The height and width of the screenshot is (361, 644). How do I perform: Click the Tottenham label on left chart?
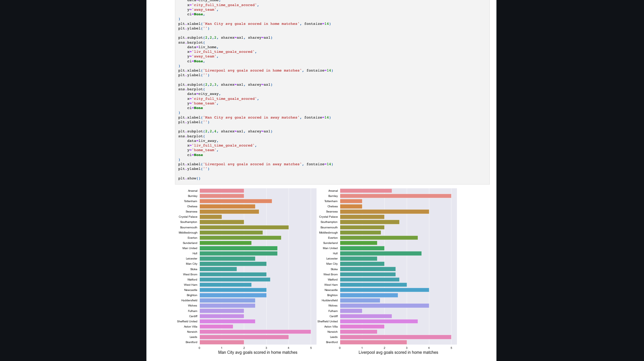click(x=191, y=201)
